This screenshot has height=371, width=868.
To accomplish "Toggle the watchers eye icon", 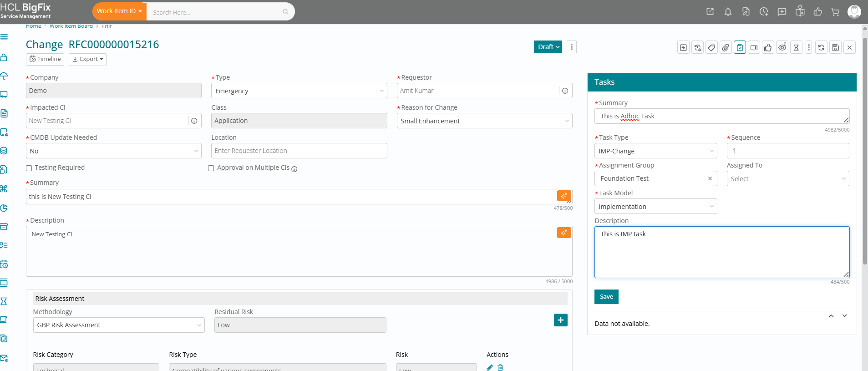I will (x=782, y=47).
